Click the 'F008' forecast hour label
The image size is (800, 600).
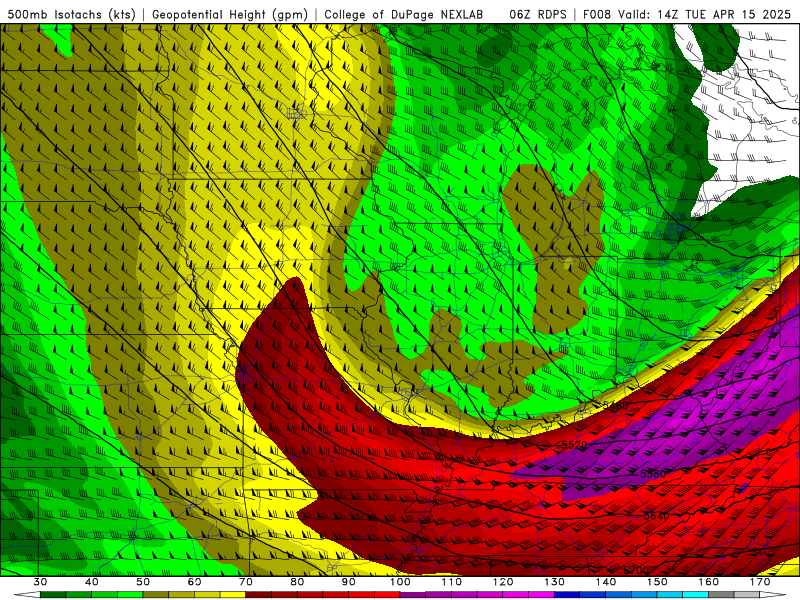point(598,14)
